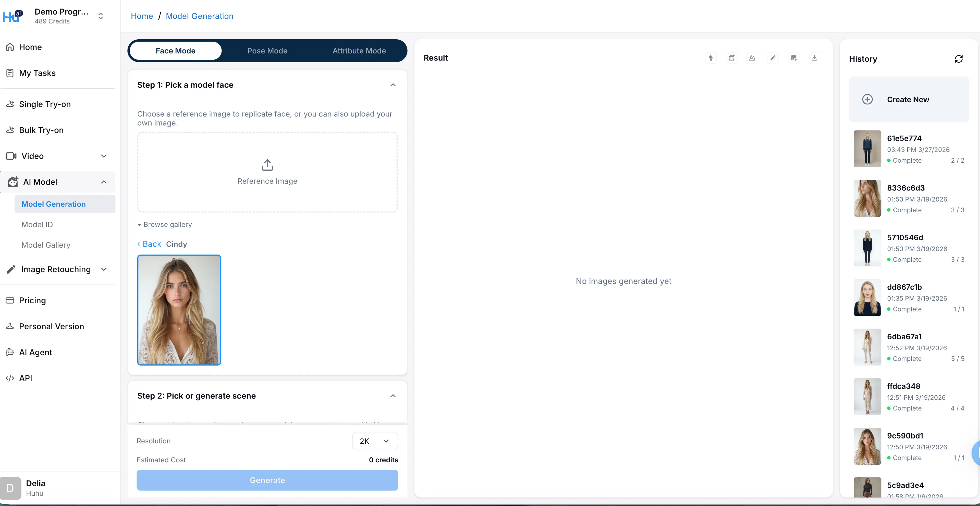Click the standing person pose icon in Result

711,58
